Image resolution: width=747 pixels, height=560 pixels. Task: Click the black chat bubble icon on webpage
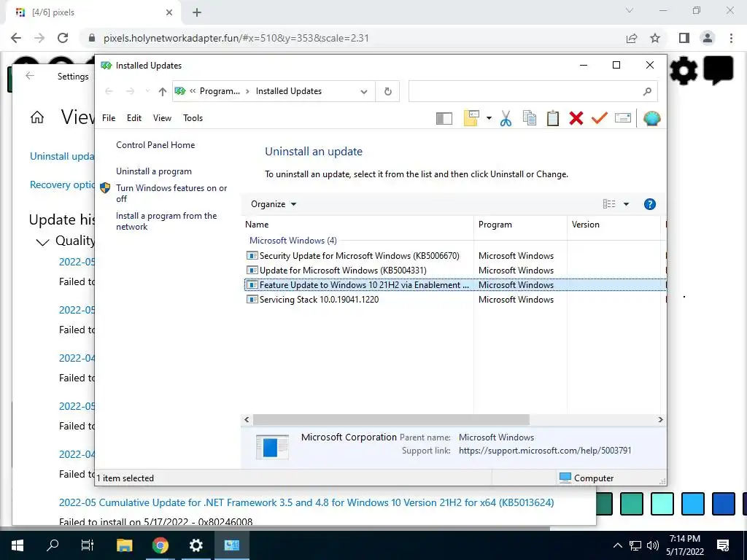[x=719, y=71]
